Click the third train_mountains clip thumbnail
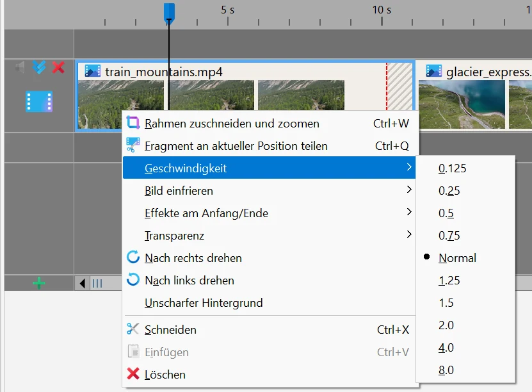532x392 pixels. pos(301,95)
